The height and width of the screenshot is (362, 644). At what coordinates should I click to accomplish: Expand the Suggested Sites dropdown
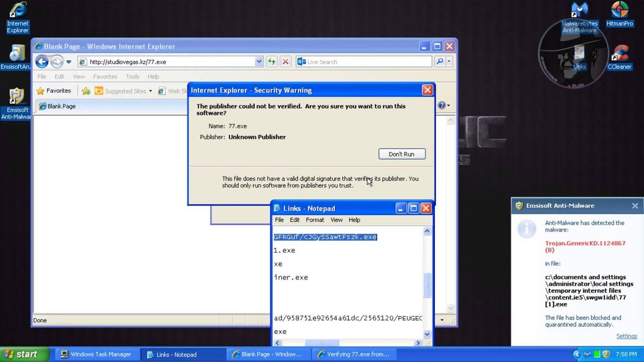point(150,91)
